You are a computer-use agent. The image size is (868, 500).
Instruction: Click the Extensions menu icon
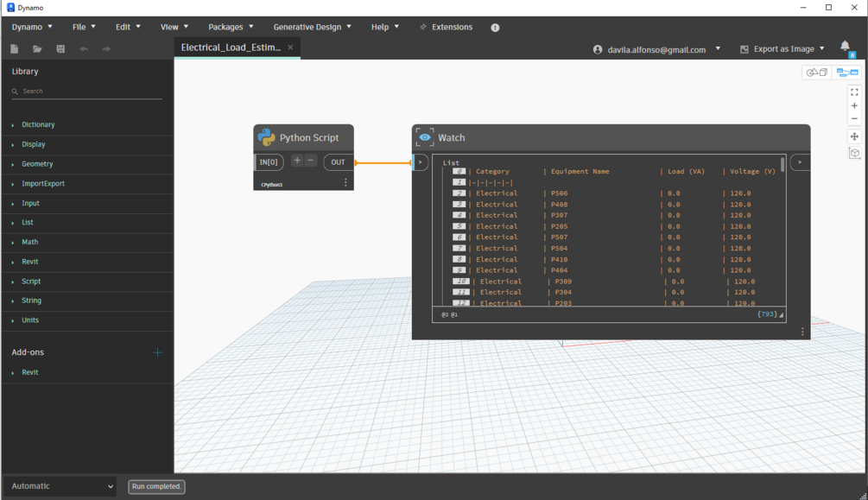point(423,27)
